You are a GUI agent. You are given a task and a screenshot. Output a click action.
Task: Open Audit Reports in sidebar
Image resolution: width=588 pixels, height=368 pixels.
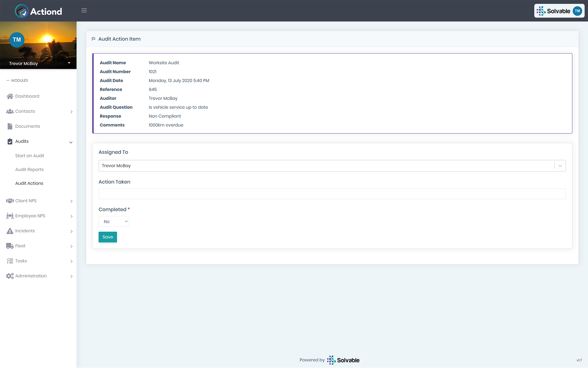(x=29, y=169)
